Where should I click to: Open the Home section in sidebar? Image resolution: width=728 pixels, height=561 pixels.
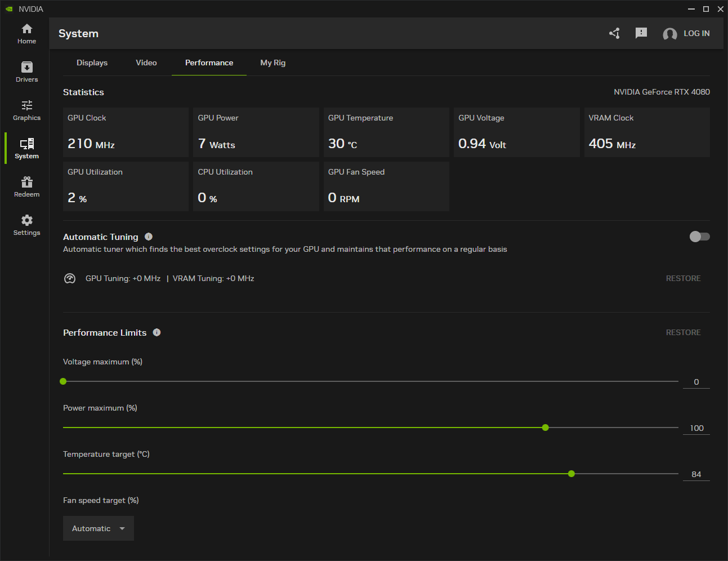[x=26, y=34]
